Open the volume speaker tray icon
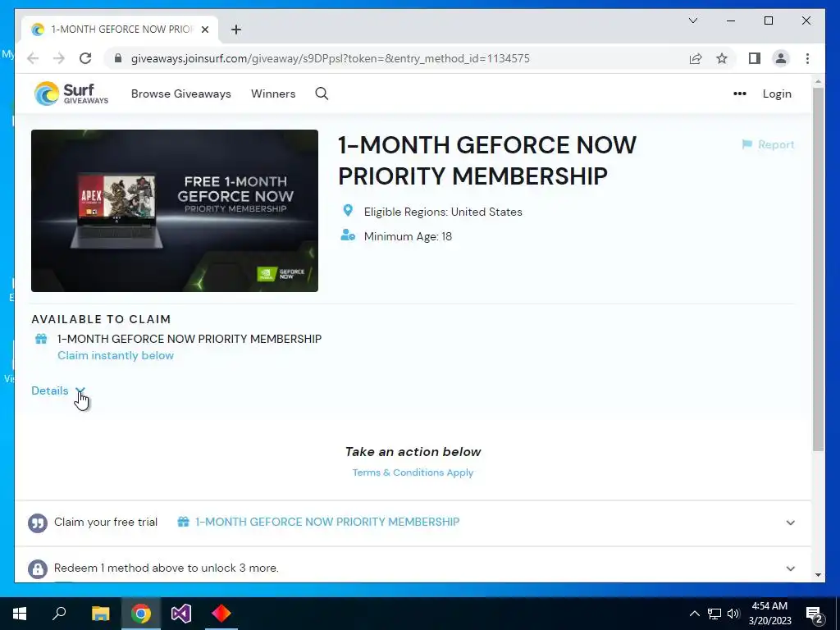The image size is (840, 630). (734, 614)
